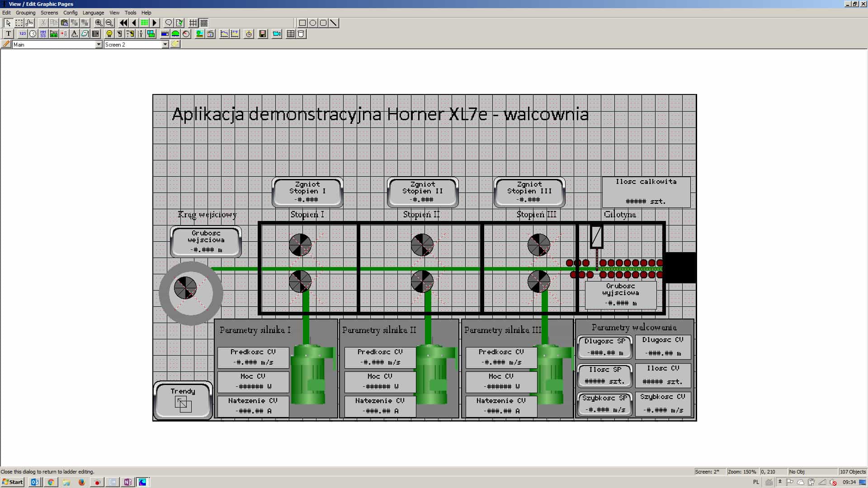Open the Grouping menu
This screenshot has width=868, height=488.
tap(25, 13)
